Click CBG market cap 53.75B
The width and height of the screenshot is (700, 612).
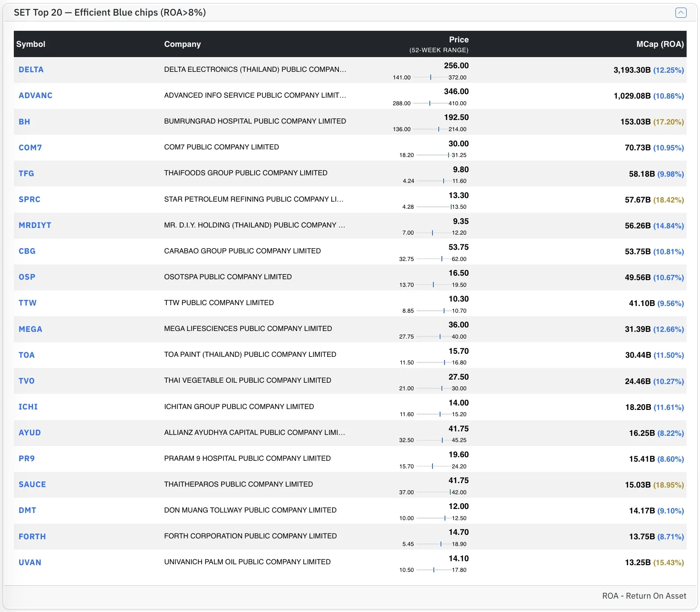coord(638,252)
